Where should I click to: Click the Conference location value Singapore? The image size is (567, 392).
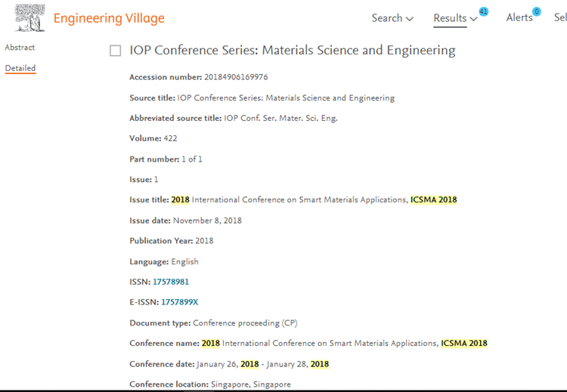pos(250,384)
